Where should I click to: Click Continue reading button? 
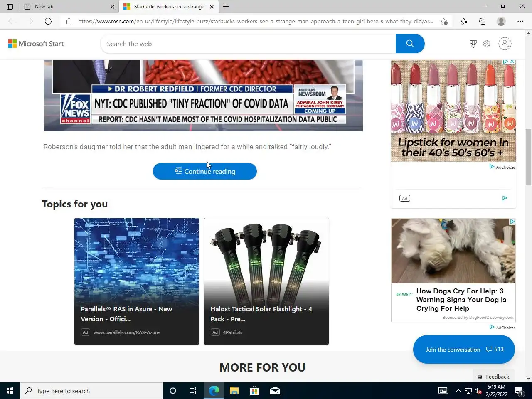click(x=205, y=171)
